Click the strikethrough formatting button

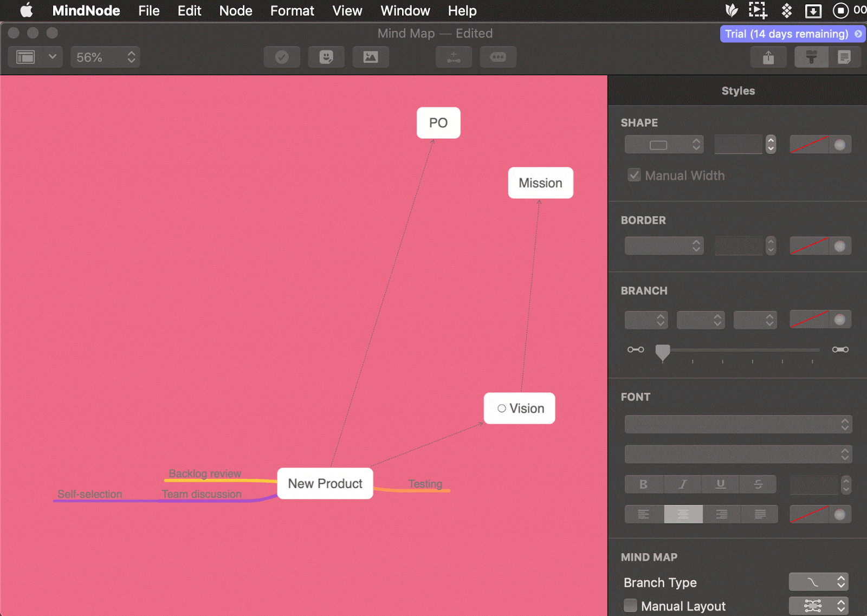(x=758, y=484)
